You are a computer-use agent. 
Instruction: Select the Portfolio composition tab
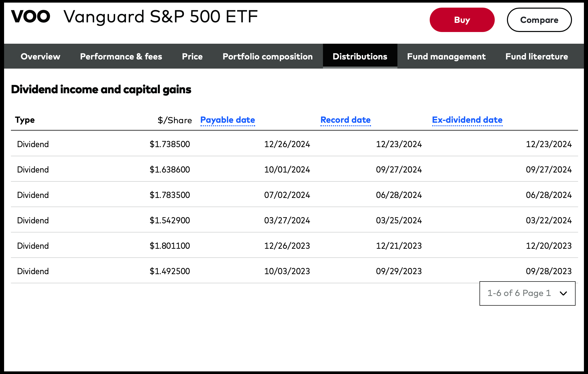[x=267, y=56]
